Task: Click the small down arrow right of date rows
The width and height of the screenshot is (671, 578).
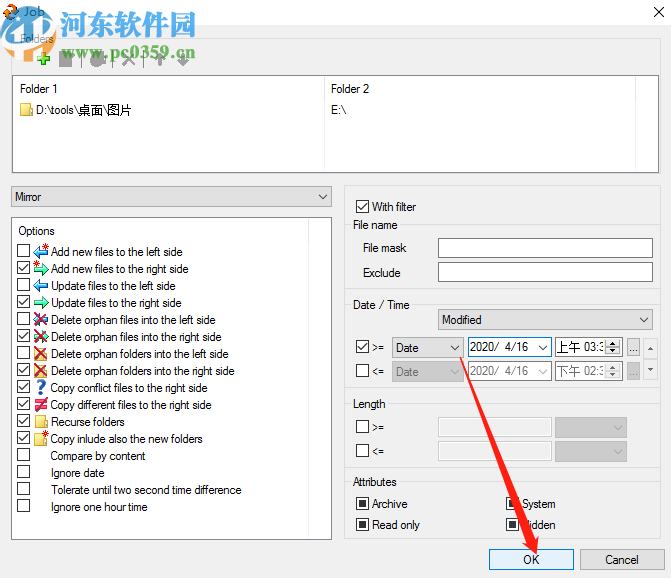Action: [650, 369]
